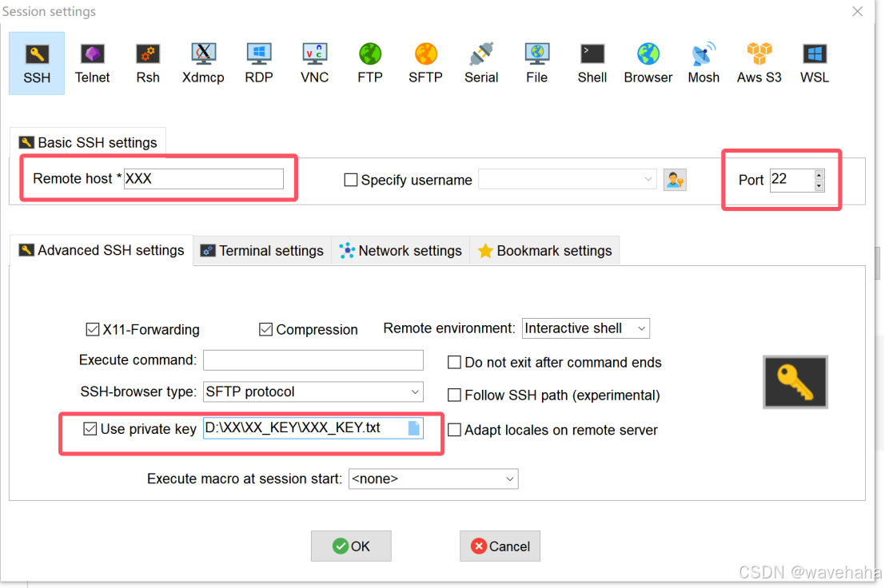
Task: Open the user credentials manager icon
Action: [x=675, y=180]
